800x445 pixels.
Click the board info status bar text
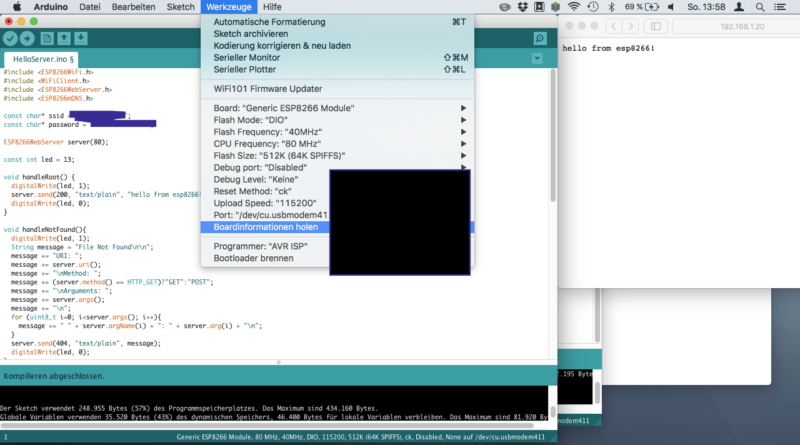point(360,437)
